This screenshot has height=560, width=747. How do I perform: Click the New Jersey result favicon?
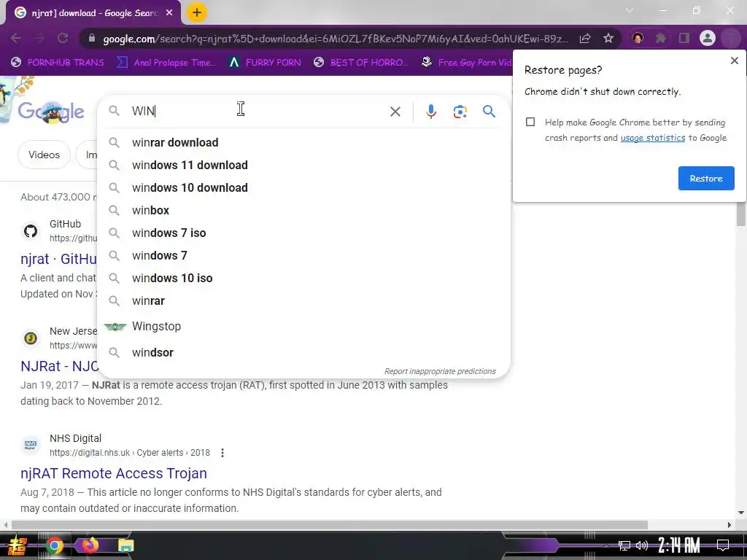tap(31, 338)
